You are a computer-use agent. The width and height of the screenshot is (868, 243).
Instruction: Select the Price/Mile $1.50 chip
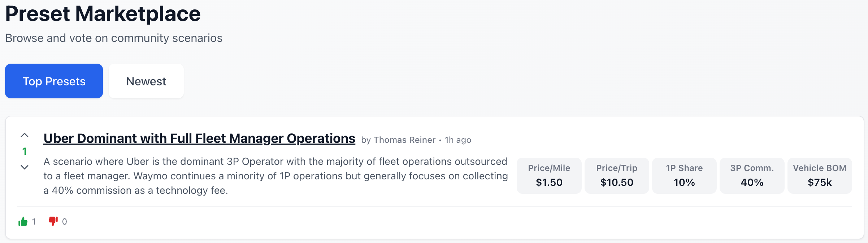(549, 176)
